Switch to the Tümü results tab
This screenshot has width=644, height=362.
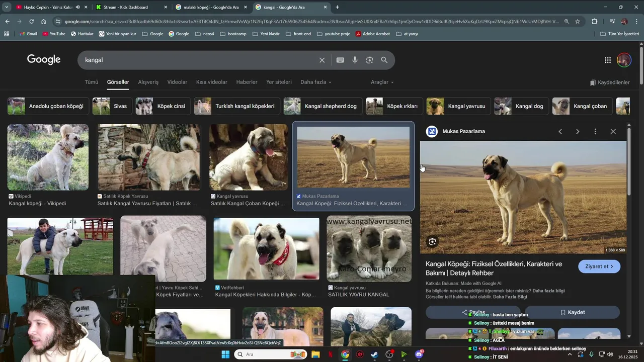tap(92, 82)
